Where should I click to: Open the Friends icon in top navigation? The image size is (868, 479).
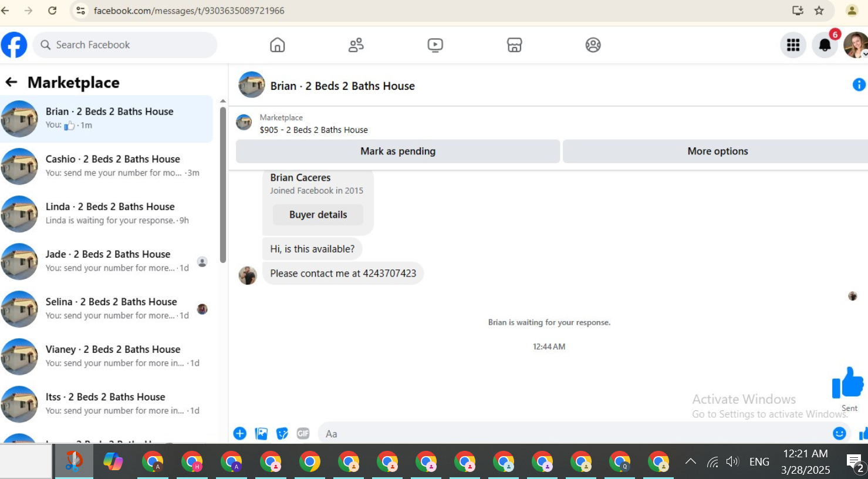(356, 45)
